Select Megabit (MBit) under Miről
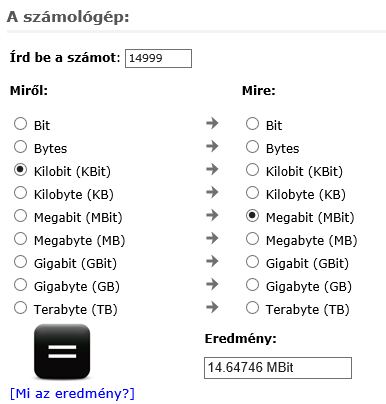Image resolution: width=386 pixels, height=404 pixels. pos(20,216)
